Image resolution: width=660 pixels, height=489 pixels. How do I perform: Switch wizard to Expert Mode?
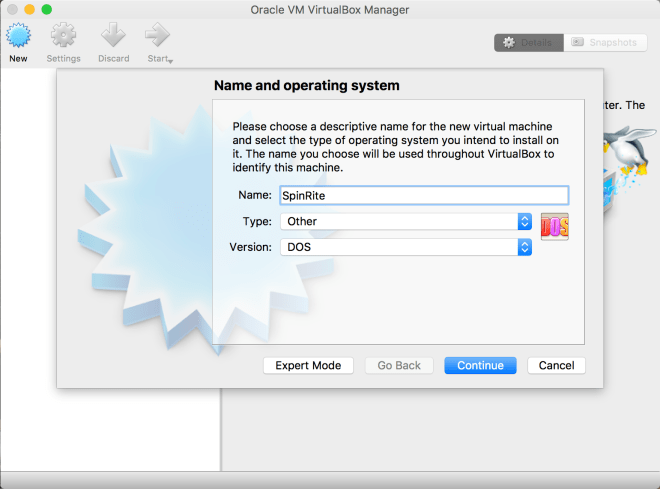pos(308,365)
